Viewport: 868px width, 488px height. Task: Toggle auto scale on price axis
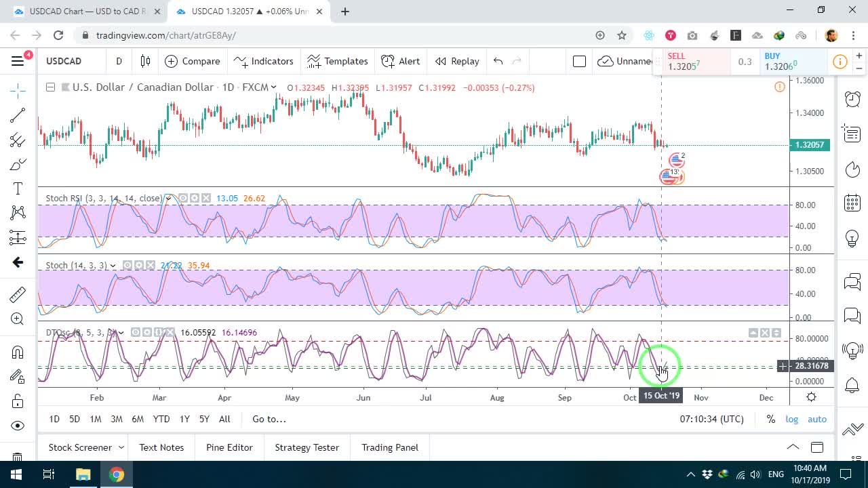click(x=817, y=419)
